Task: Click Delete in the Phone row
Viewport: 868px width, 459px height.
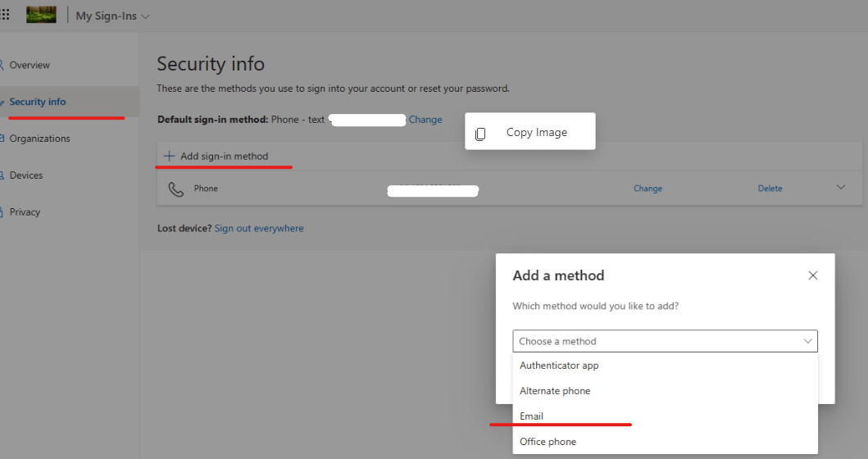Action: tap(770, 189)
